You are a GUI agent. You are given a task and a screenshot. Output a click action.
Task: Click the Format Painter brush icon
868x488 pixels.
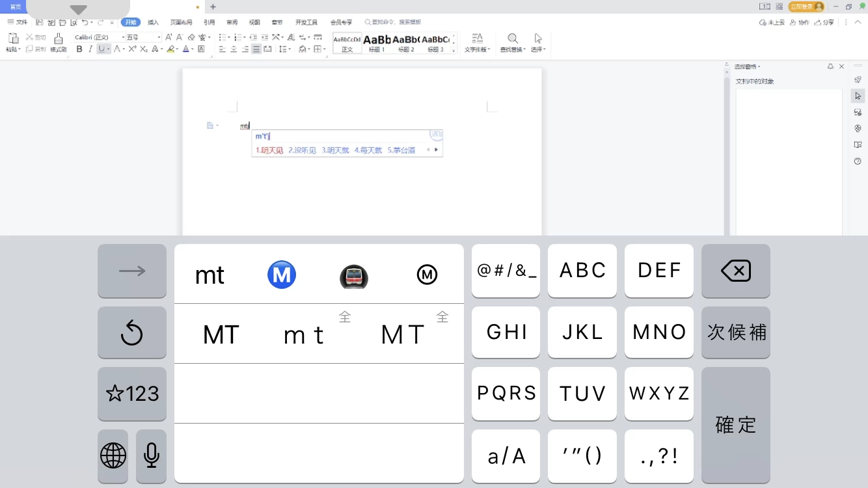(59, 38)
